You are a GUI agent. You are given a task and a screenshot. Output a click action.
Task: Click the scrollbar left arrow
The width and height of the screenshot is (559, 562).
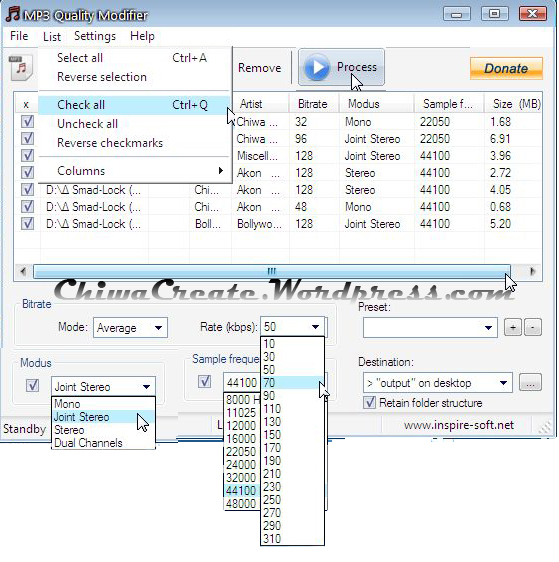coord(23,271)
